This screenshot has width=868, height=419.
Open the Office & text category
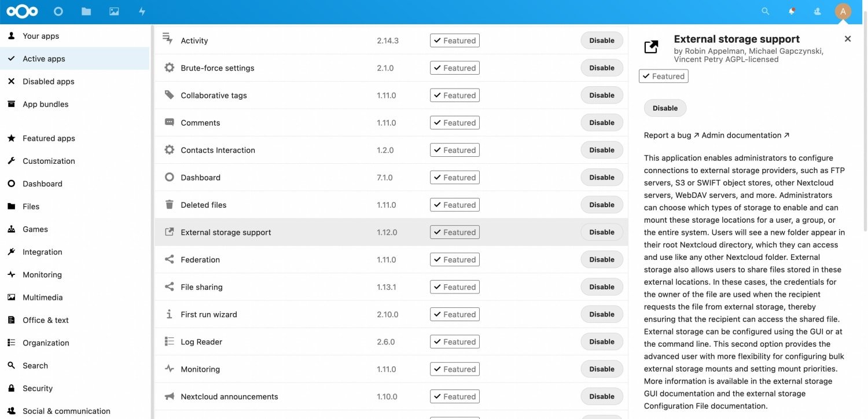pos(75,320)
